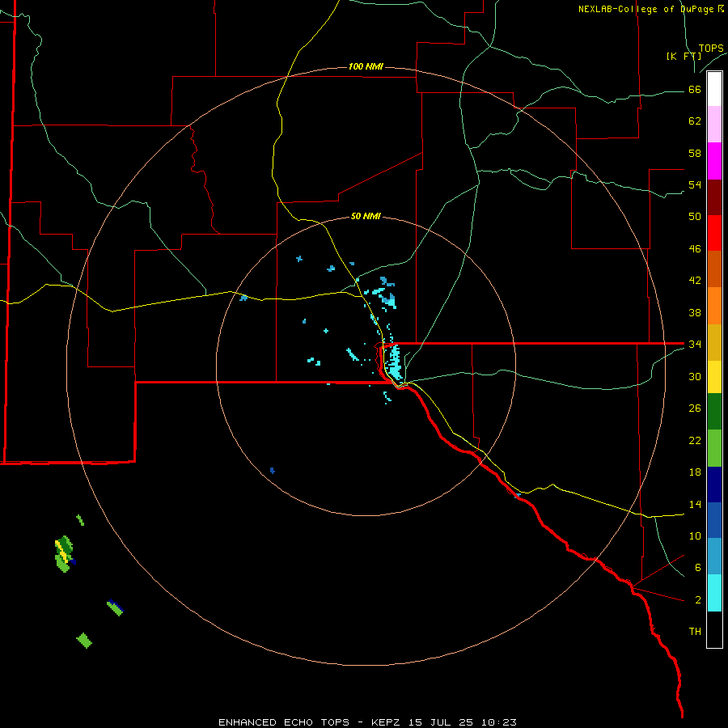Click the 58 legend value
Image resolution: width=728 pixels, height=728 pixels.
tap(695, 153)
